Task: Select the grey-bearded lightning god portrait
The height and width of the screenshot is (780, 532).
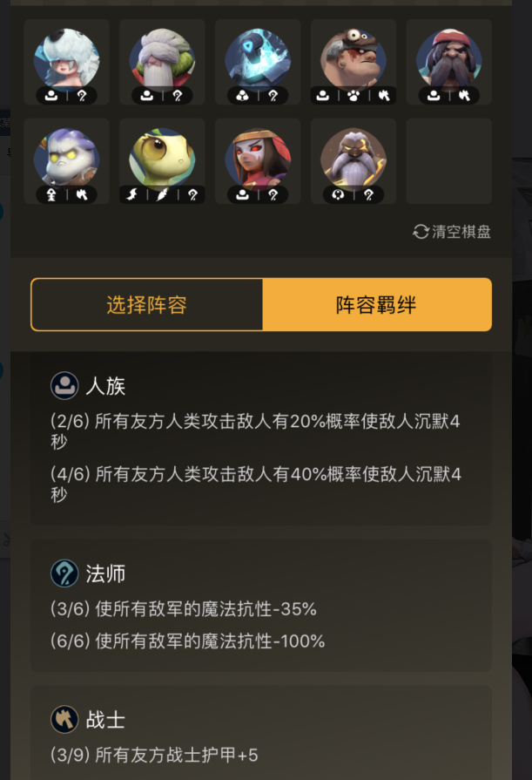Action: pos(353,159)
